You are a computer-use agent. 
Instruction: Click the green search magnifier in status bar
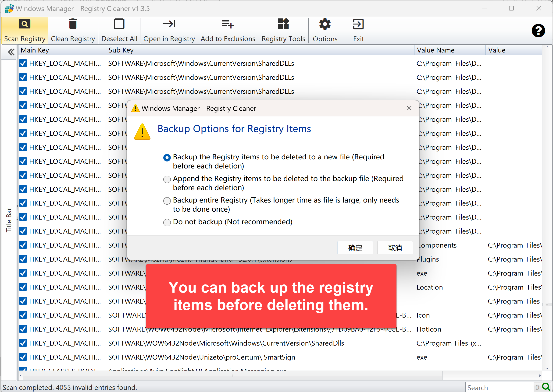[546, 387]
